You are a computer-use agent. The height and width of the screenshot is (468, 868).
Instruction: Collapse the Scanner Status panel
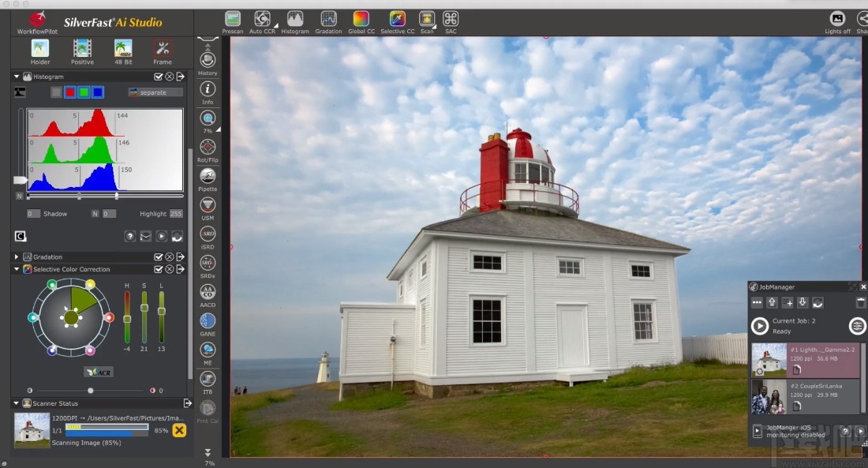tap(14, 403)
